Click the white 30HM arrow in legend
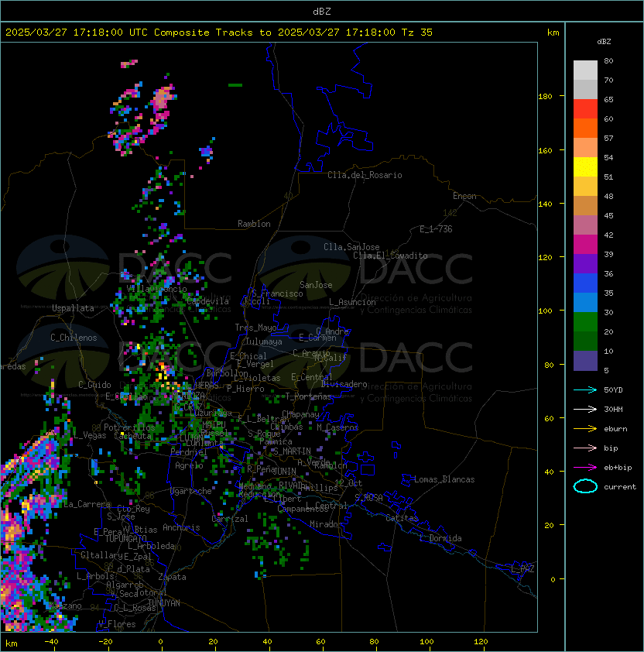Screen dimensions: 644x652 pos(585,409)
